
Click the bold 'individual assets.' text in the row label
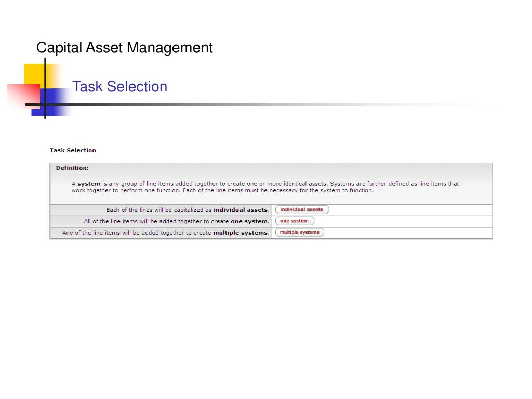tap(241, 210)
